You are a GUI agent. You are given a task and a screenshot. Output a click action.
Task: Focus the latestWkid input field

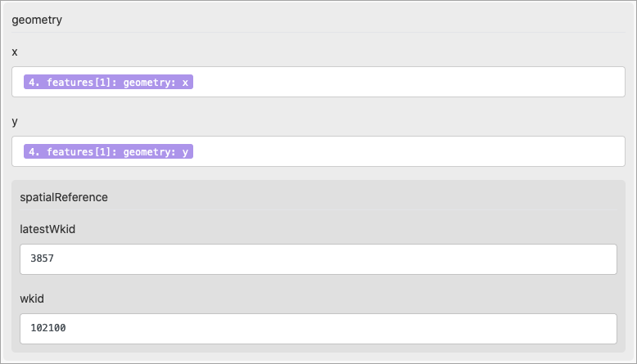tap(318, 258)
